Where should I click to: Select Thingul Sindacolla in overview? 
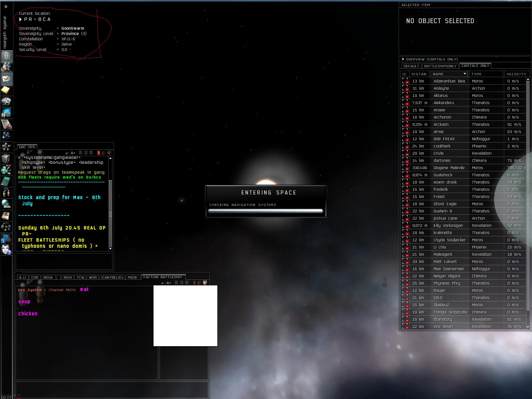463,312
